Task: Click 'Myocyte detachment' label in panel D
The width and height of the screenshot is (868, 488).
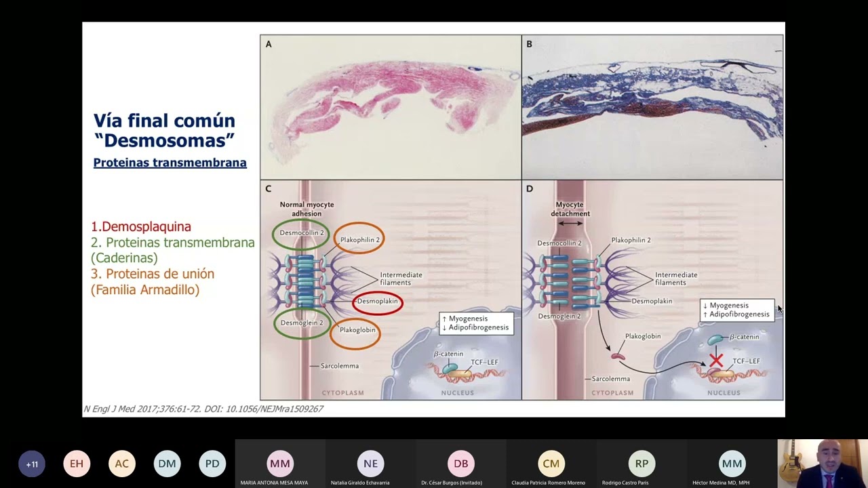Action: (570, 209)
